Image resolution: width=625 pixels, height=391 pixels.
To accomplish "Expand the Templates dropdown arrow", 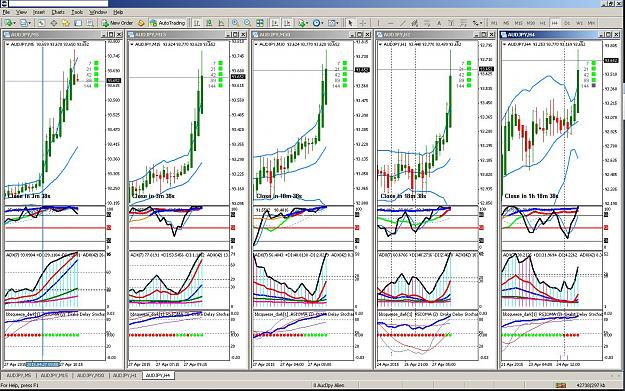I will click(338, 23).
